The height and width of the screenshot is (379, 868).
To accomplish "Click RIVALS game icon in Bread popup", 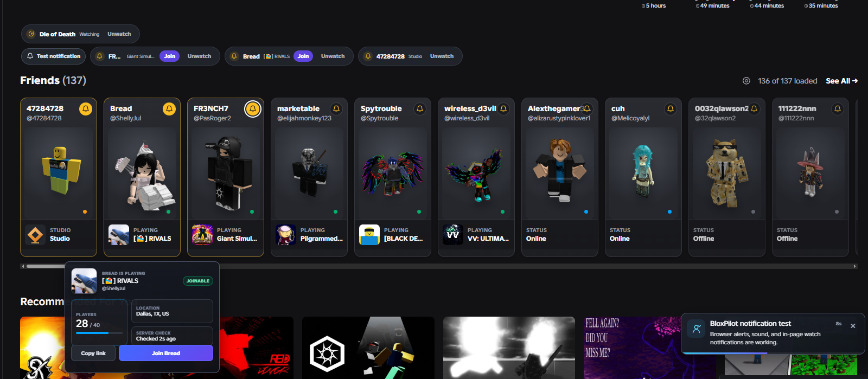I will [x=84, y=281].
